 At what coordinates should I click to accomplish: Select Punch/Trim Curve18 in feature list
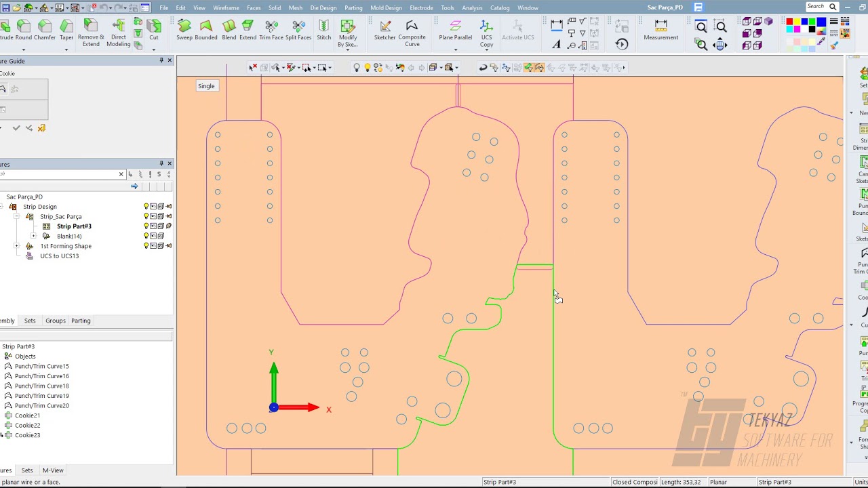coord(41,386)
